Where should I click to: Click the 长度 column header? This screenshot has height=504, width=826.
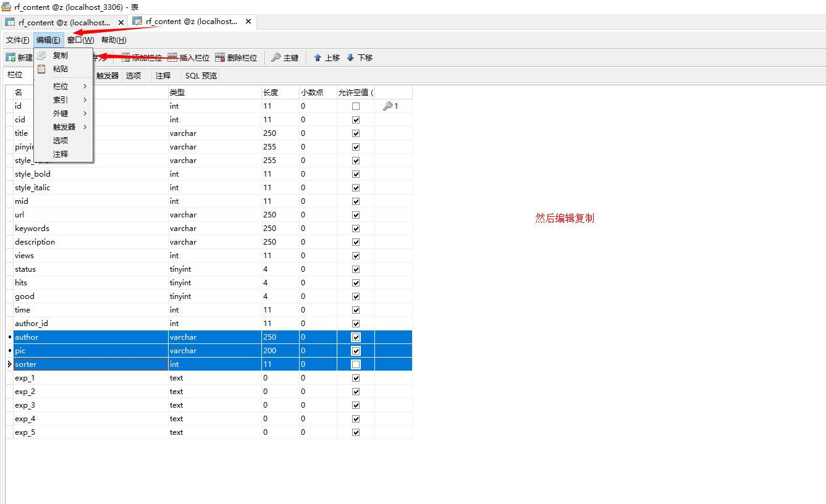(280, 93)
